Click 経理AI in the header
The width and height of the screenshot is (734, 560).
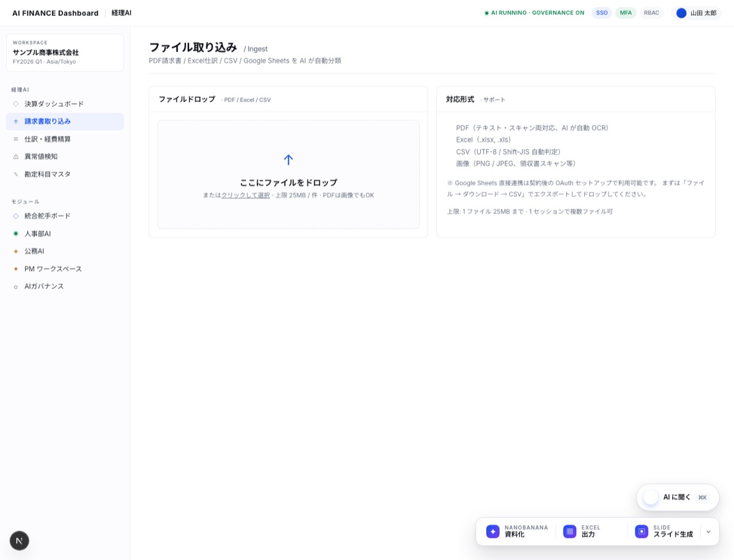coord(121,13)
